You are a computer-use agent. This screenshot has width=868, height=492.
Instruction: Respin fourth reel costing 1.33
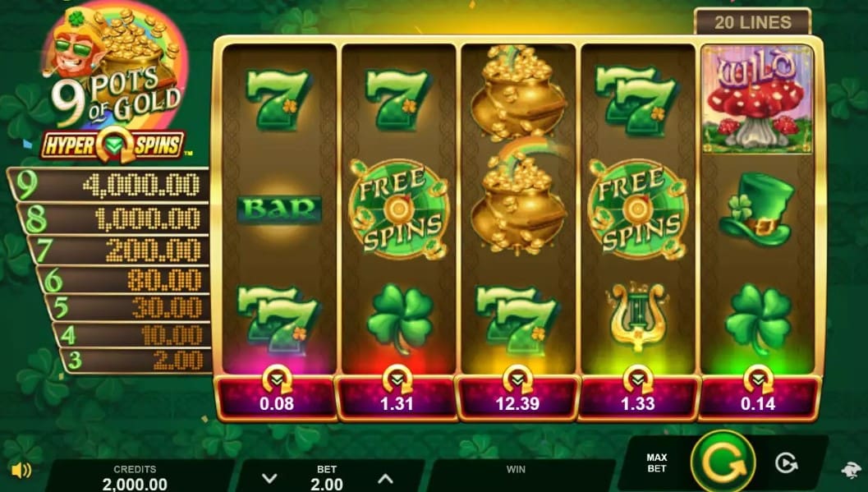tap(638, 397)
